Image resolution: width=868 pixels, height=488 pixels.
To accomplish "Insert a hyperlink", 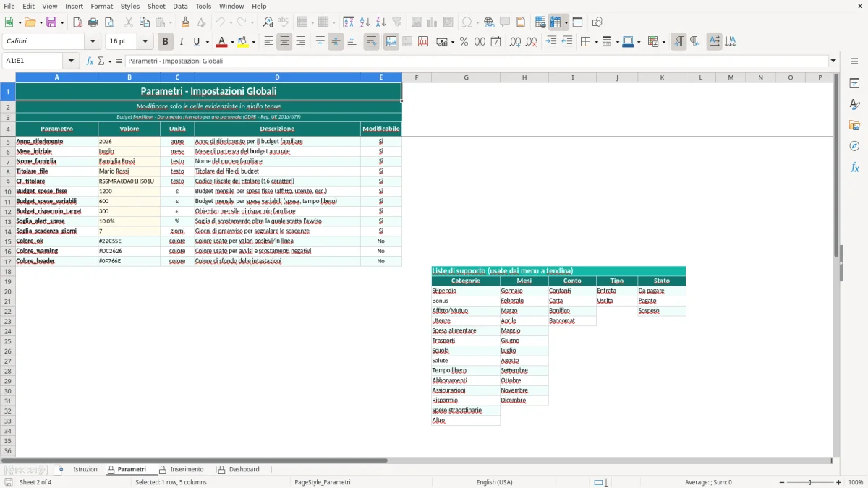I will [x=489, y=22].
